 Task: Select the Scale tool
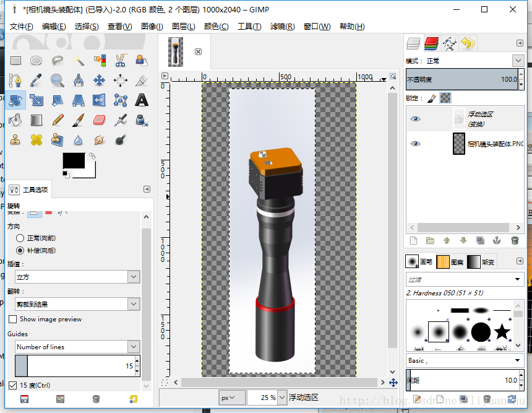[36, 100]
